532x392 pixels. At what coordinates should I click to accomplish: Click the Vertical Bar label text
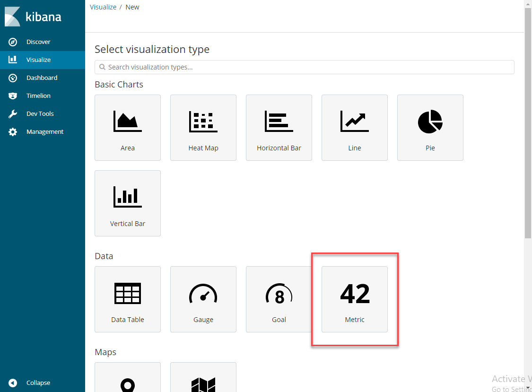128,224
